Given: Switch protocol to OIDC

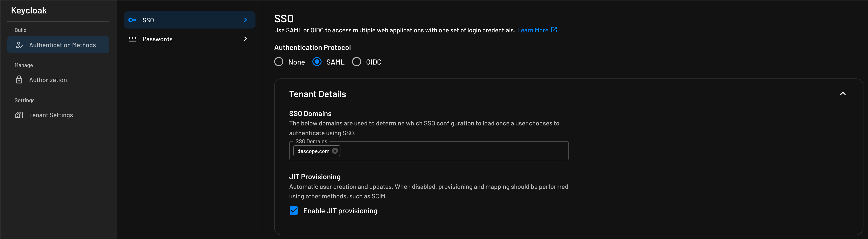Looking at the screenshot, I should [357, 61].
